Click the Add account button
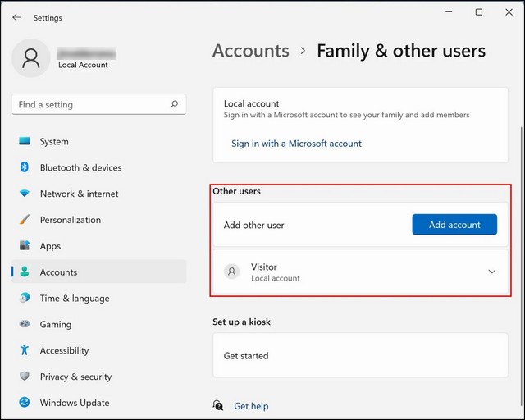This screenshot has height=420, width=525. [x=454, y=225]
